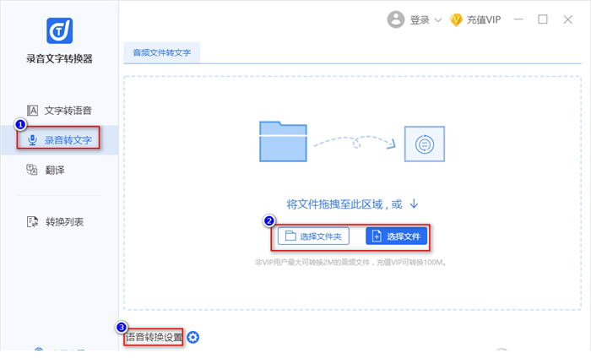Open the 翻译 section
Viewport: 591px width, 364px height.
46,170
